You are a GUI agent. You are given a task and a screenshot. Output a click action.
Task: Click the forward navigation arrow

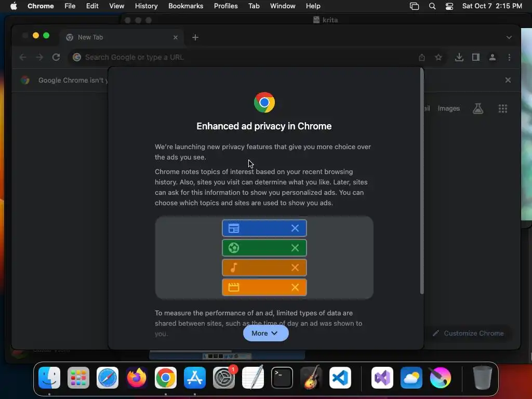pos(39,57)
